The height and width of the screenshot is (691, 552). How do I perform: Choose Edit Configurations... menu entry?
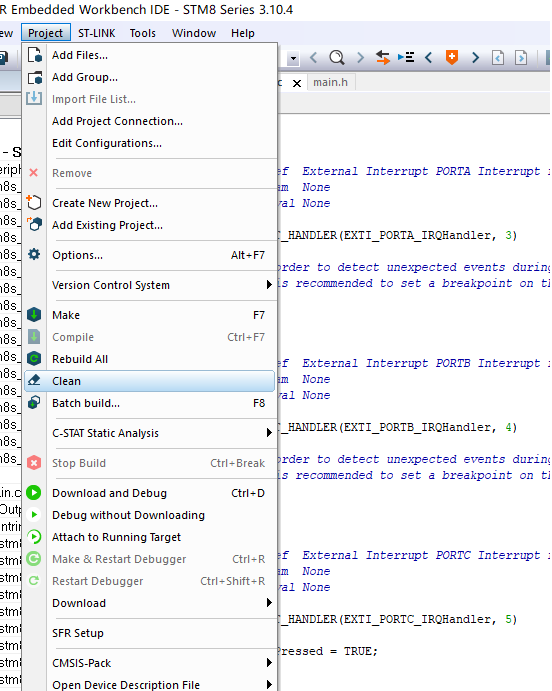coord(107,143)
